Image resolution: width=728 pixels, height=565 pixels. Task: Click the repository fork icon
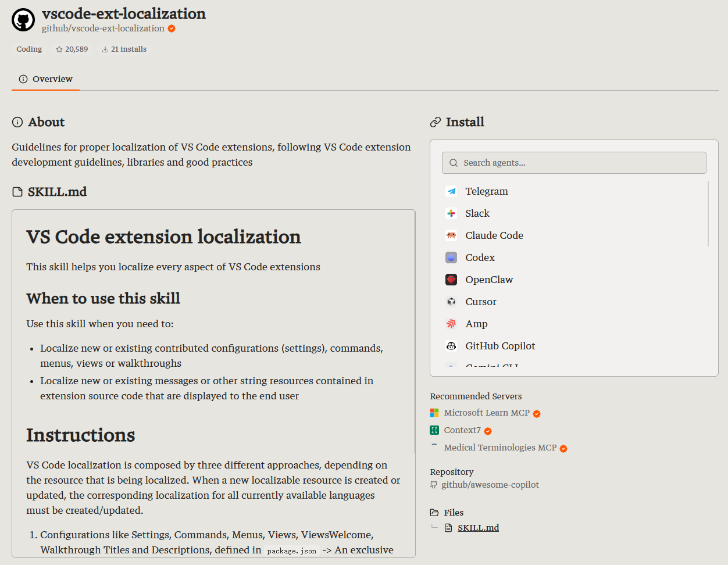tap(434, 485)
